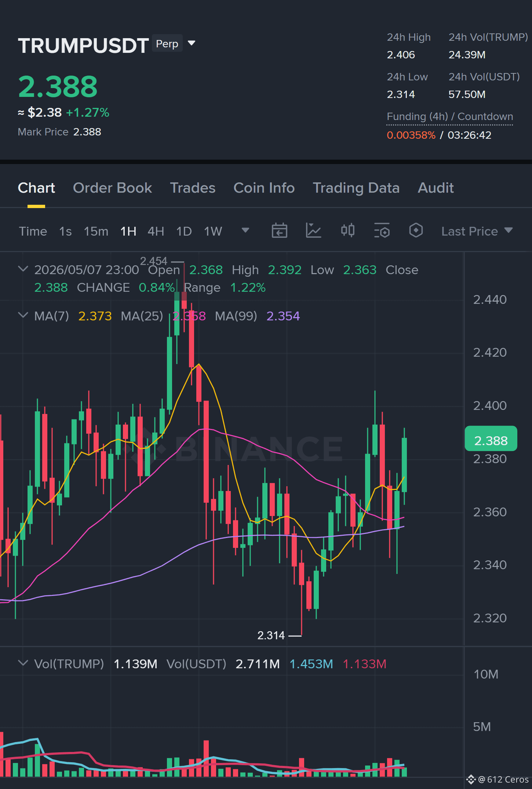Viewport: 532px width, 789px height.
Task: Switch to the Trading Data tab
Action: tap(356, 188)
